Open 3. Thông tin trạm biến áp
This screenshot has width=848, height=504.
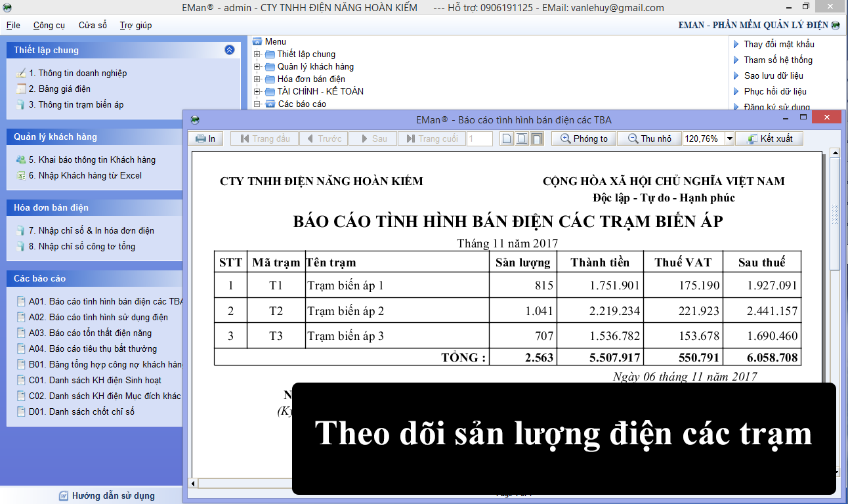point(76,104)
